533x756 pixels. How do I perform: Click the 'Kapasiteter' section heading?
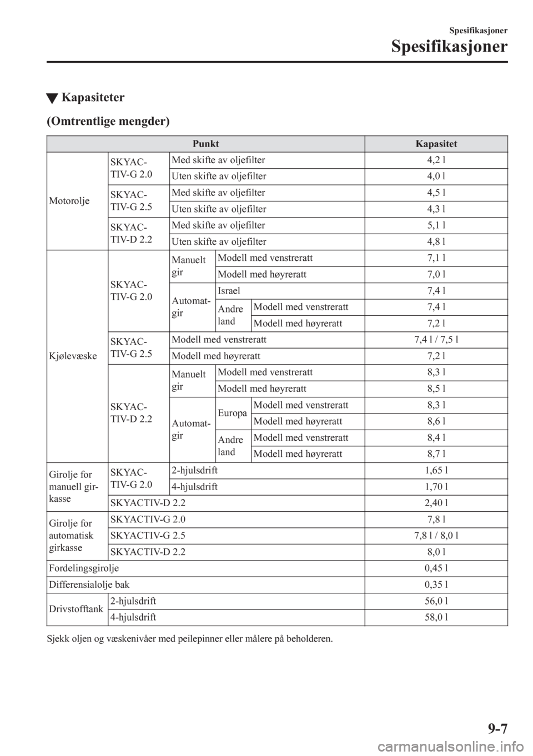(x=93, y=98)
